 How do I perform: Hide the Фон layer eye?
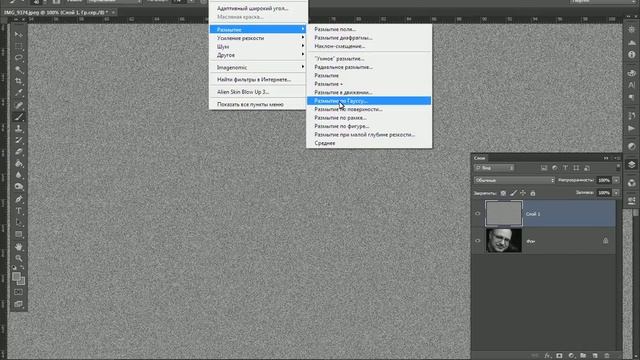478,241
